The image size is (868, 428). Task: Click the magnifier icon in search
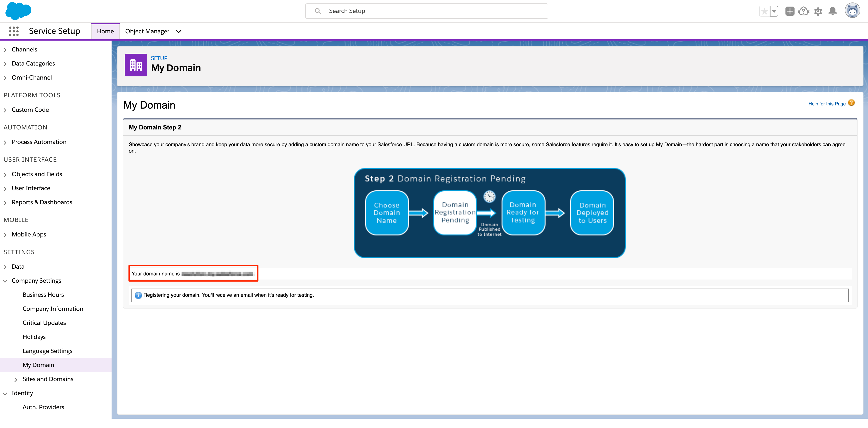[x=317, y=11]
